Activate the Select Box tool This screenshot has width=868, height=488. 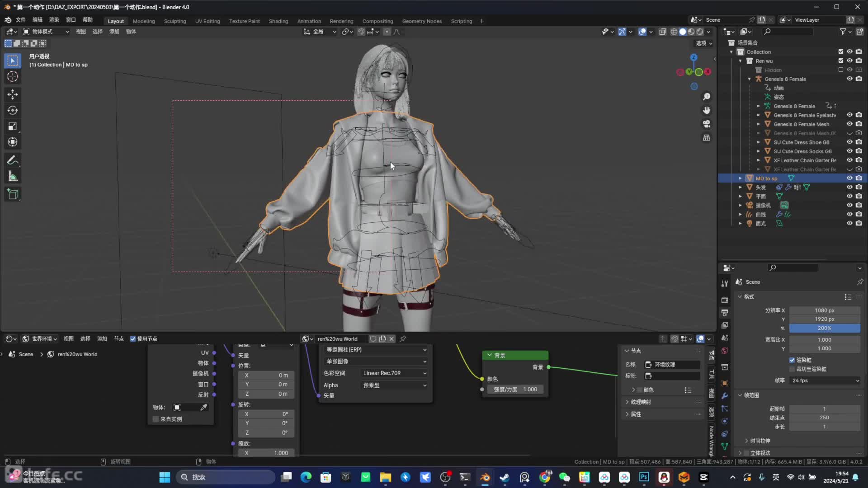13,61
